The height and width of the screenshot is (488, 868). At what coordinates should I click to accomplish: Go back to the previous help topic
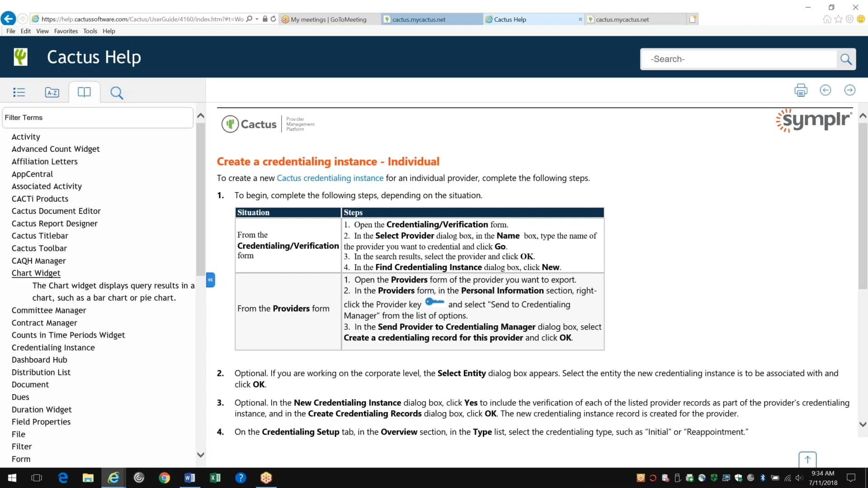click(826, 90)
